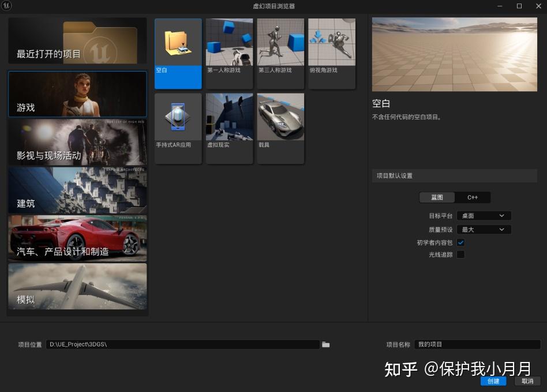The width and height of the screenshot is (547, 392).
Task: Select the 空白 (Blank) project template
Action: 178,53
